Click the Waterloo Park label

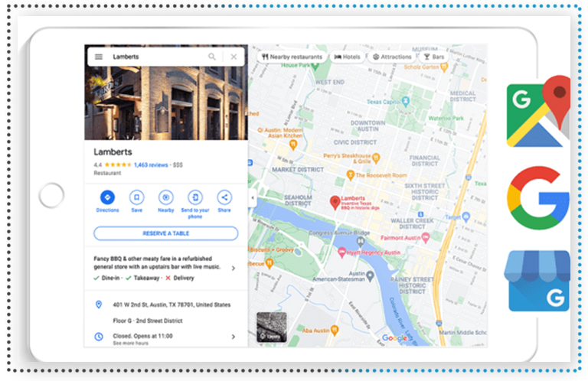click(446, 118)
